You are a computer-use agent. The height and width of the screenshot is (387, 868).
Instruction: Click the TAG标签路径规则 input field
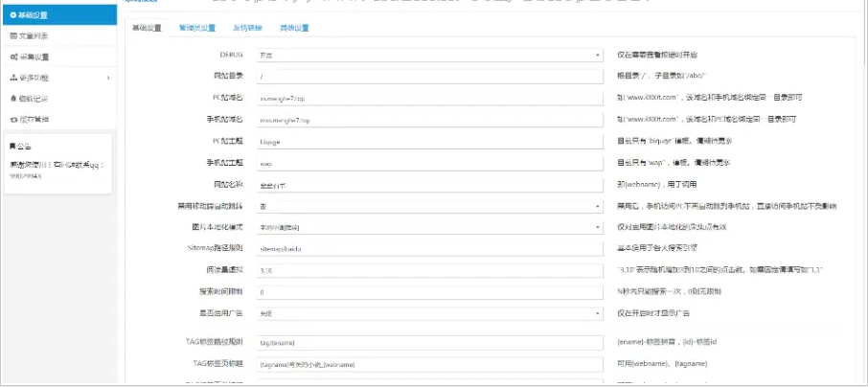[429, 343]
